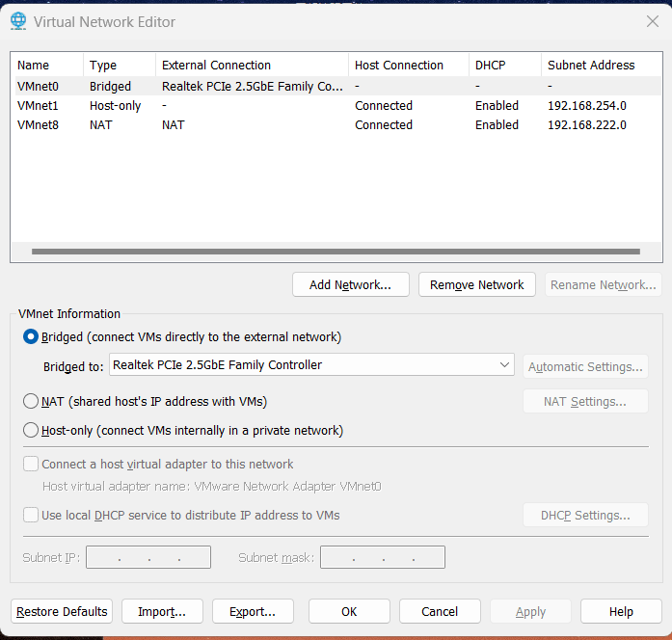Close the Virtual Network Editor dialog

[653, 21]
